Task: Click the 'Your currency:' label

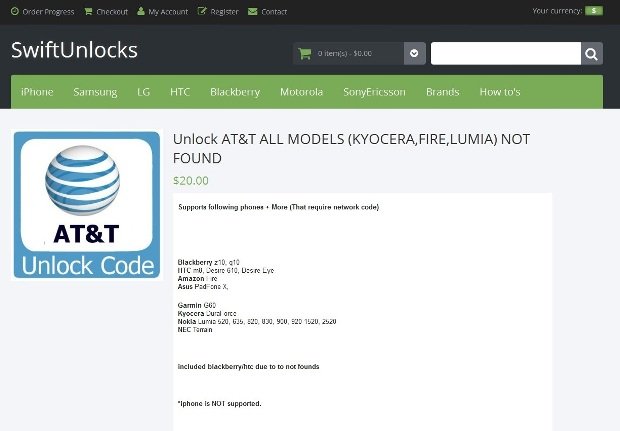Action: tap(557, 11)
